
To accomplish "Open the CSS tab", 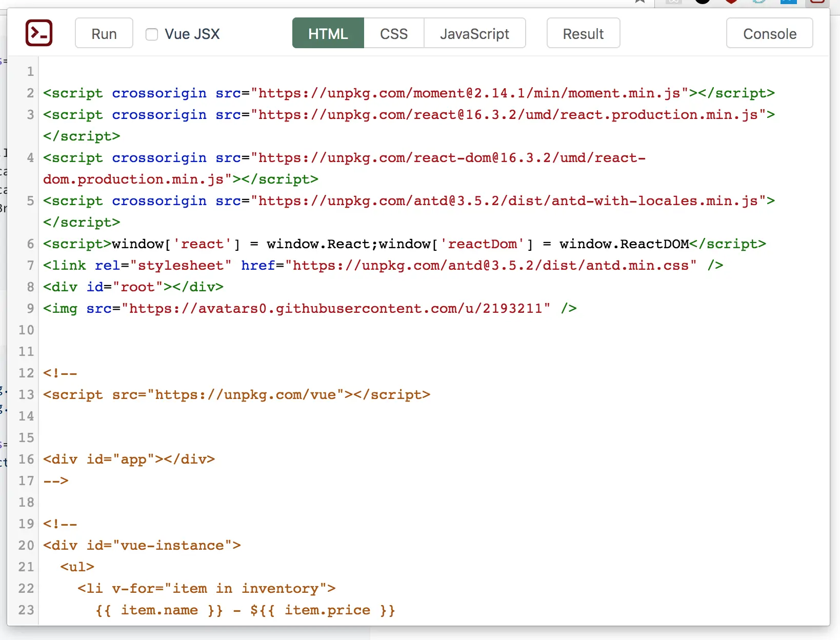I will coord(394,33).
